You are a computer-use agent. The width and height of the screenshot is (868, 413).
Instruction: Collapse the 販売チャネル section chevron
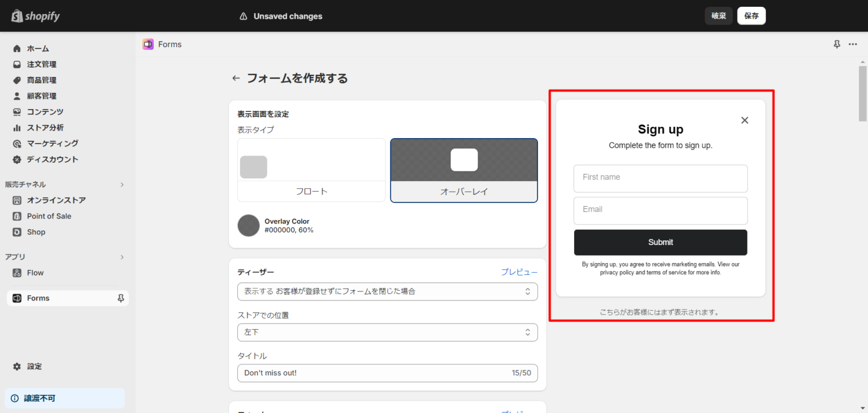point(122,184)
